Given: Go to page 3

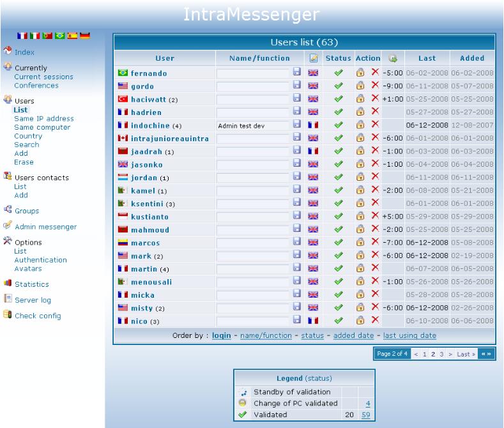Looking at the screenshot, I should pos(441,354).
